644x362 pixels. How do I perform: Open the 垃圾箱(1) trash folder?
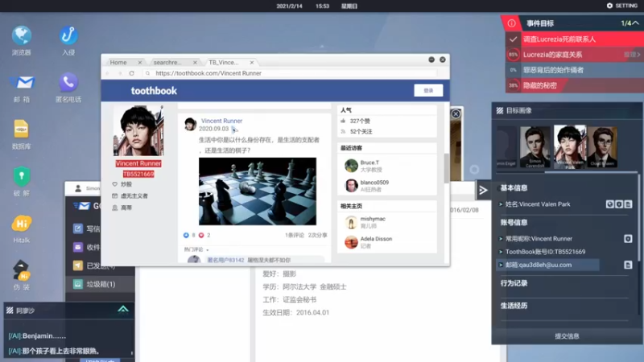[100, 284]
